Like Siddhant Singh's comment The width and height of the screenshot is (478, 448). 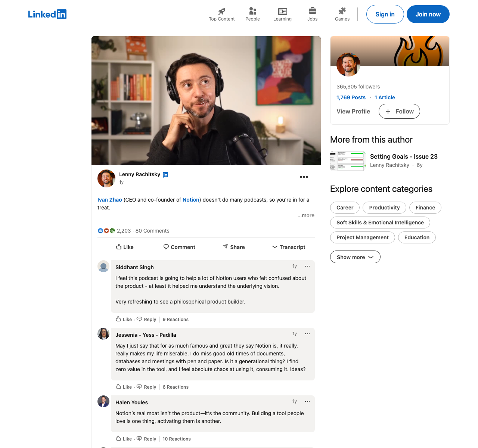coord(124,319)
